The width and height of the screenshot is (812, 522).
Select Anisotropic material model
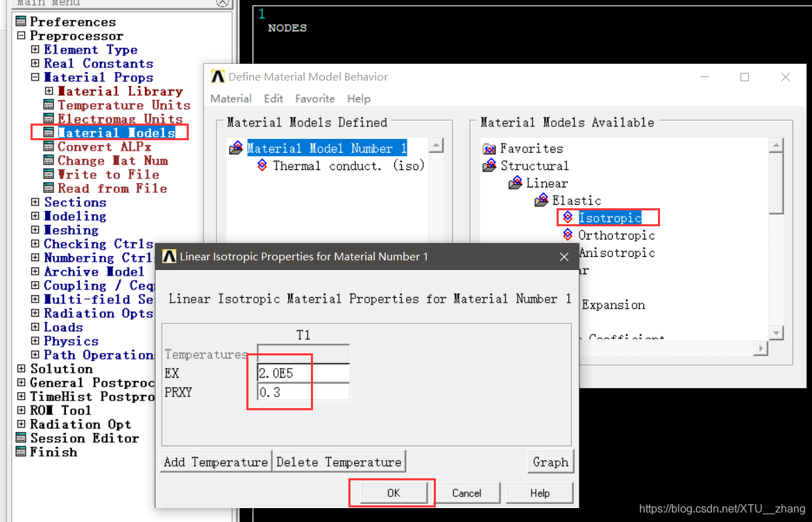(616, 253)
